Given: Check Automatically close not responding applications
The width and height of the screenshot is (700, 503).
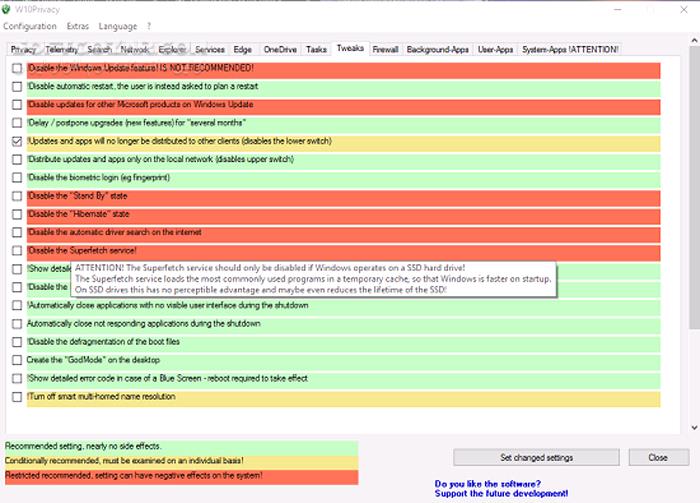Looking at the screenshot, I should 17,324.
